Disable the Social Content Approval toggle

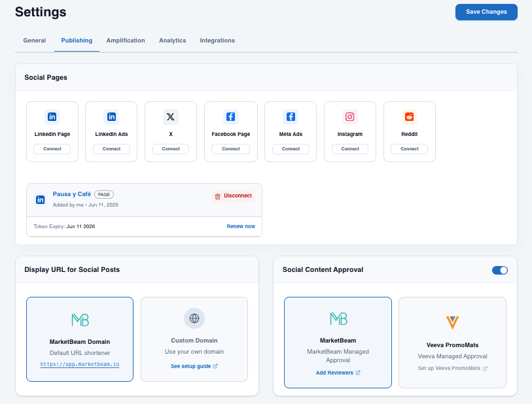(x=500, y=270)
